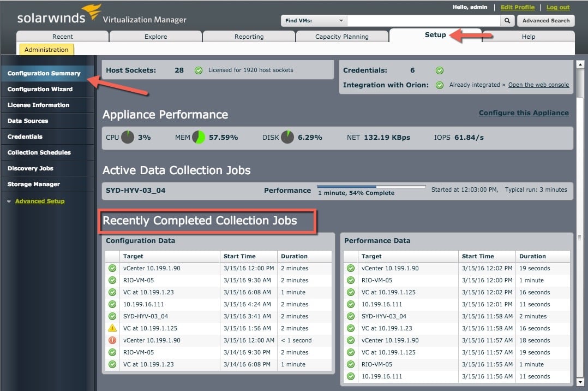Image resolution: width=588 pixels, height=391 pixels.
Task: Open the Help tab
Action: (x=529, y=37)
